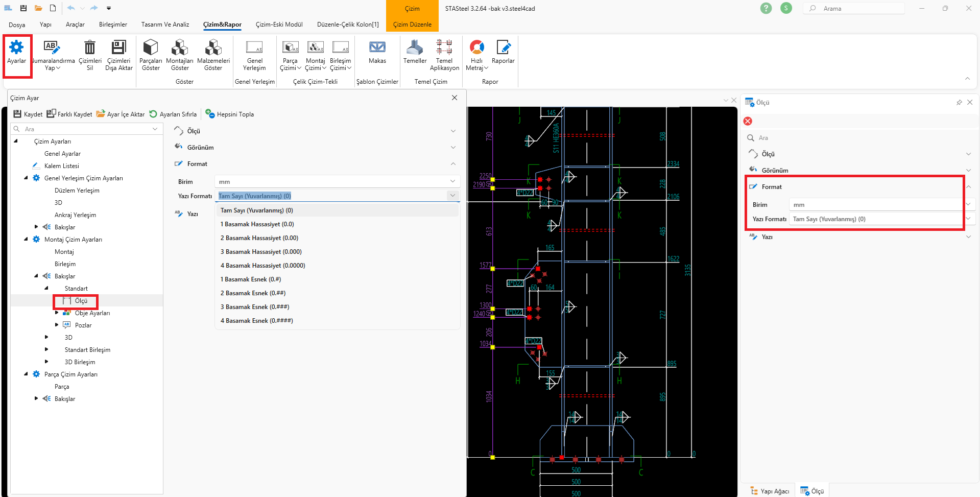The width and height of the screenshot is (980, 497).
Task: Select Kalem Listesi in the settings tree
Action: point(62,166)
